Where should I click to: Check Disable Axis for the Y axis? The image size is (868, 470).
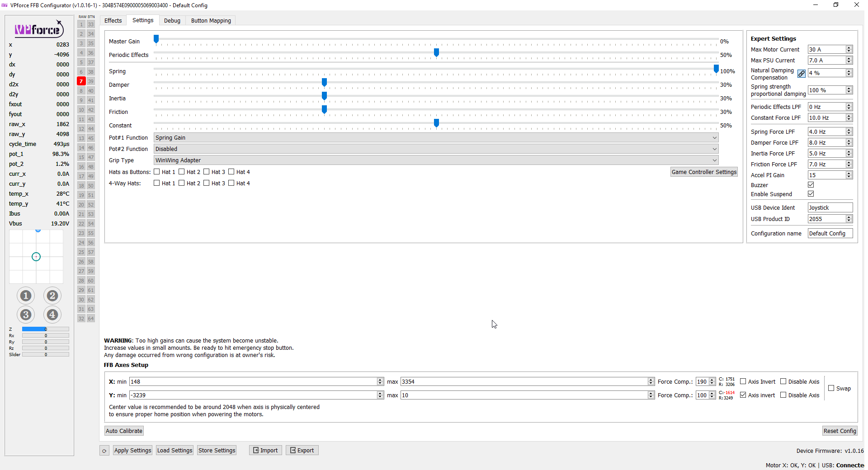coord(783,395)
